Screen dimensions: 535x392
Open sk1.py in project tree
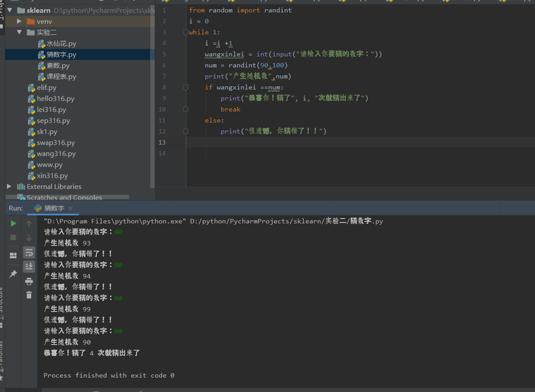43,131
